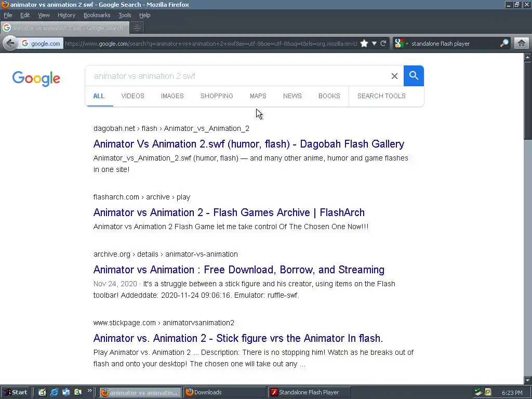532x399 pixels.
Task: Bookmark this page with the star icon
Action: (364, 44)
